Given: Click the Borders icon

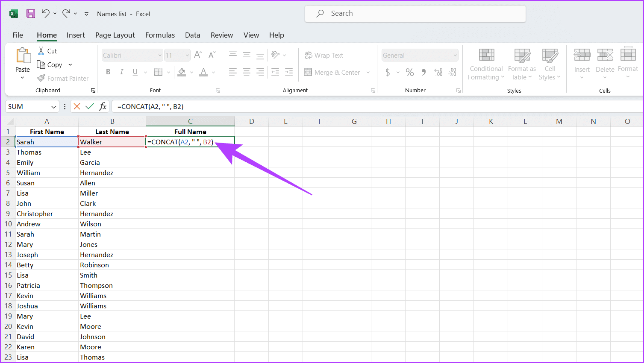Looking at the screenshot, I should point(158,72).
